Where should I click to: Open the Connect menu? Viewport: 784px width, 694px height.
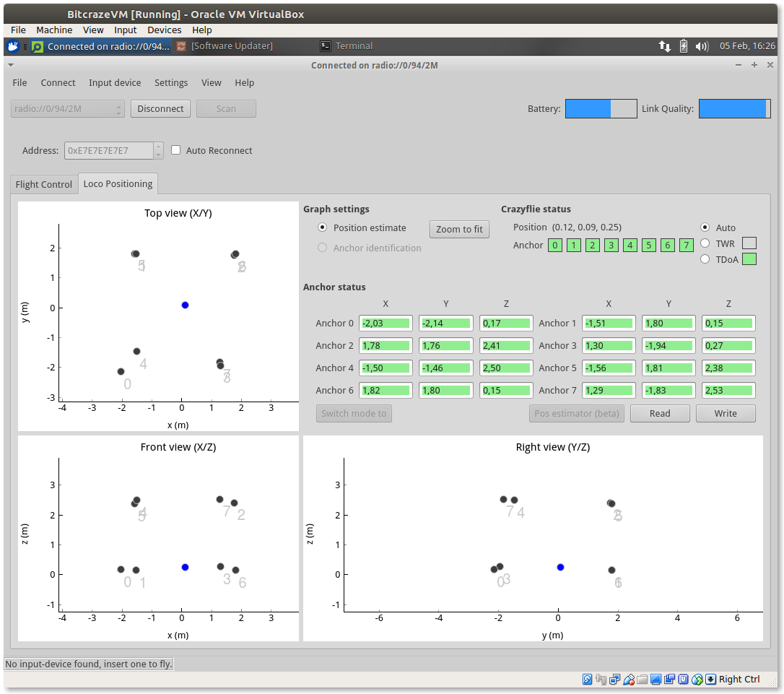click(58, 82)
